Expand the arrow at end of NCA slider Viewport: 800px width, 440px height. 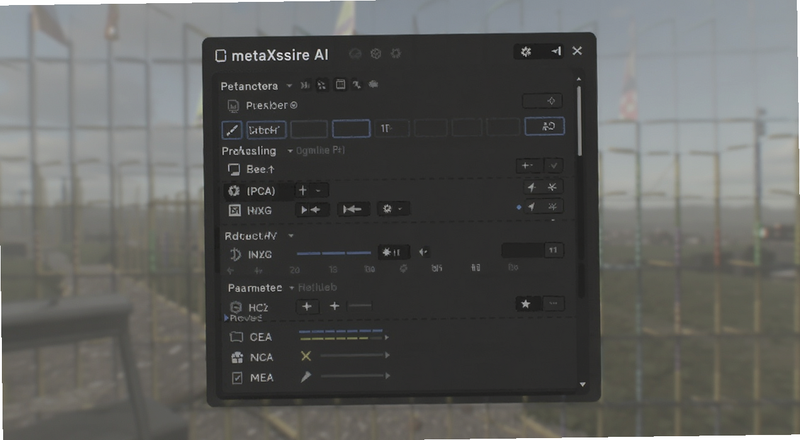[387, 355]
